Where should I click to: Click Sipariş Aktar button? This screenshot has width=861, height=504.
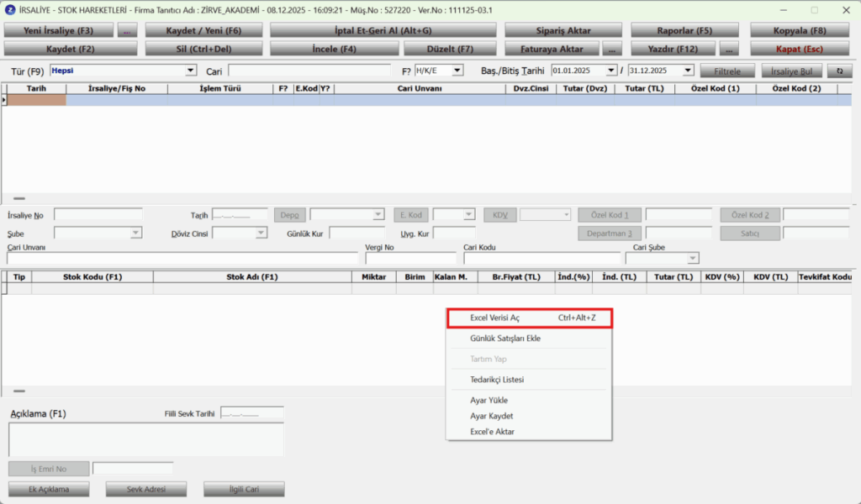(563, 30)
